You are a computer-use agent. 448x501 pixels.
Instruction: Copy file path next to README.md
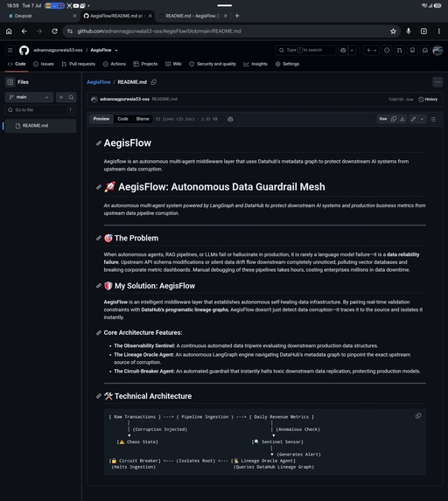click(x=153, y=82)
